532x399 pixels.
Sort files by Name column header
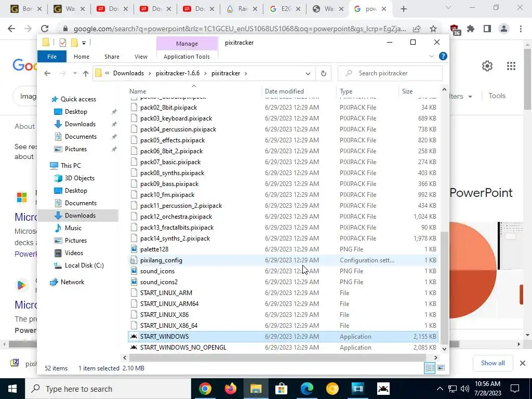point(137,91)
